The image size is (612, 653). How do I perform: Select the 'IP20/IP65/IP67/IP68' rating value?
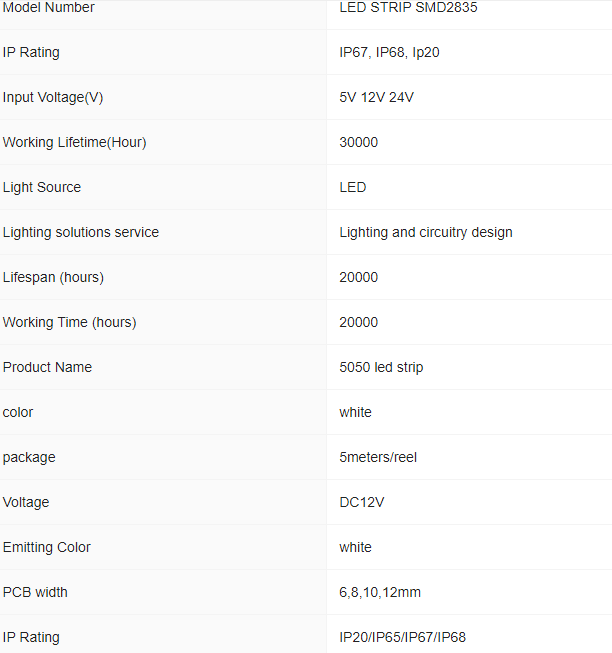[x=403, y=637]
